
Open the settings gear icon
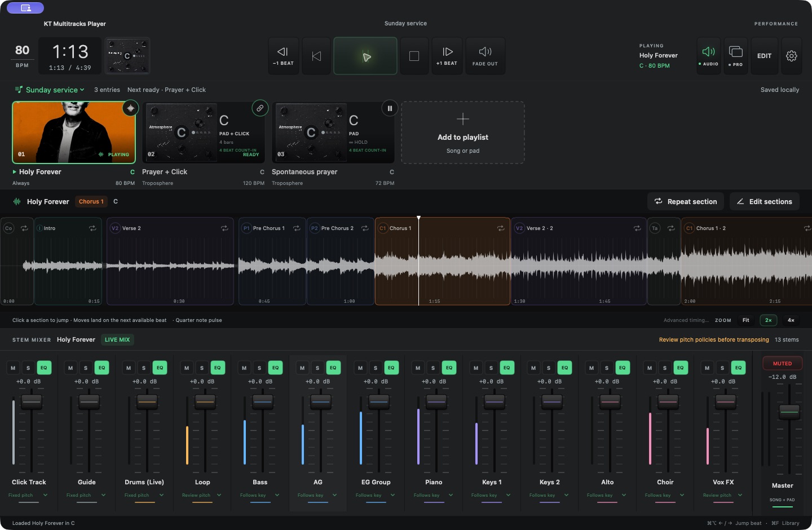coord(792,56)
